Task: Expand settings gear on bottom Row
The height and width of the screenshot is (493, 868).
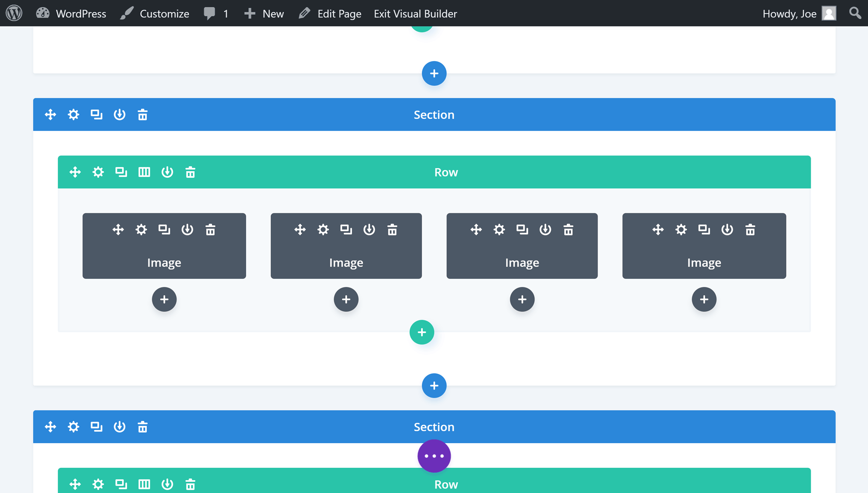Action: pos(98,484)
